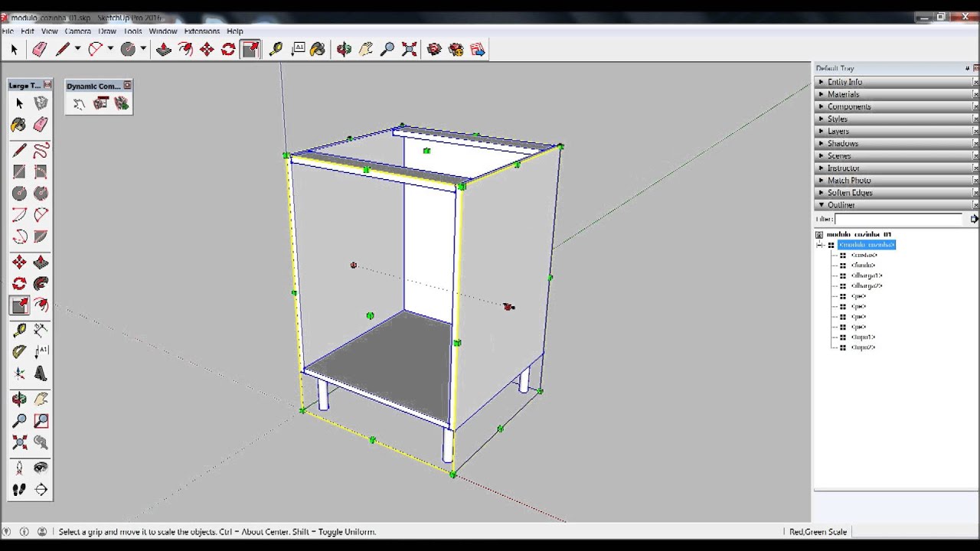
Task: Choose the Axes tool in Large Tool Set
Action: (19, 373)
